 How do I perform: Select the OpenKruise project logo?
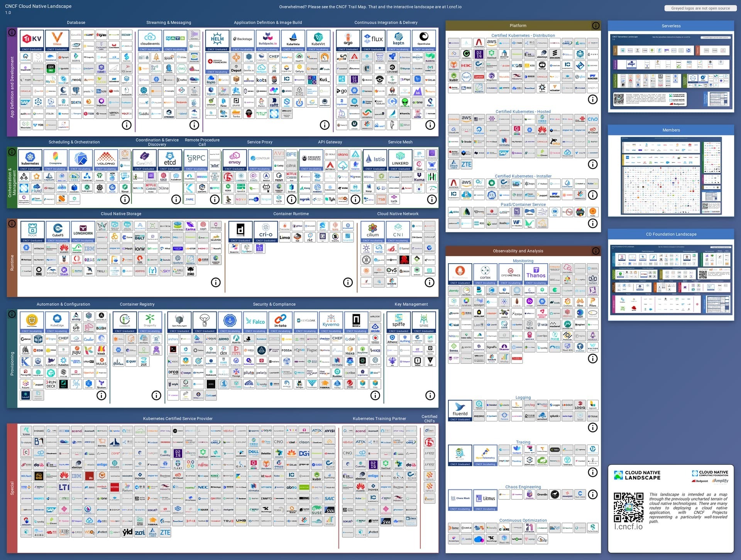tap(424, 41)
